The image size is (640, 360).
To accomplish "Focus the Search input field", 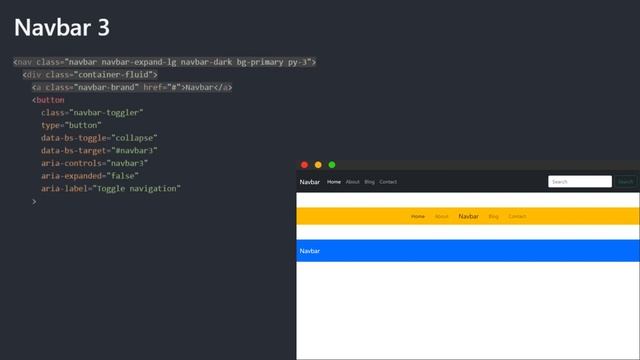I will pyautogui.click(x=580, y=182).
